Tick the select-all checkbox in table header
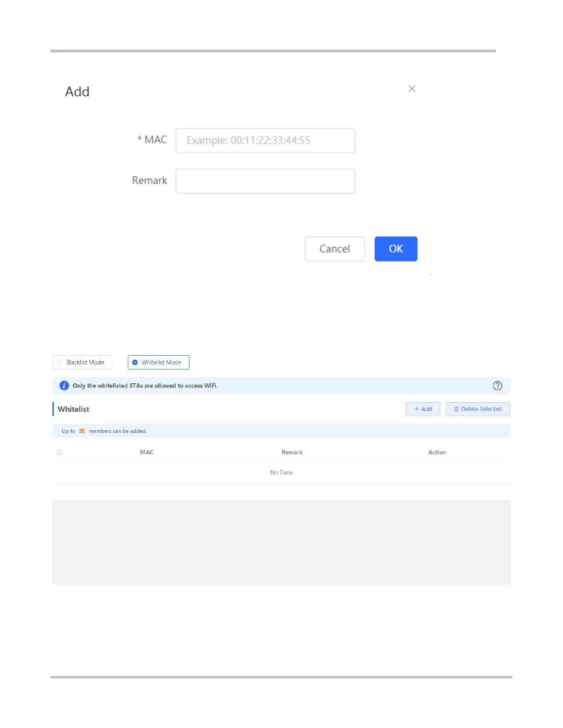This screenshot has height=728, width=563. click(59, 452)
